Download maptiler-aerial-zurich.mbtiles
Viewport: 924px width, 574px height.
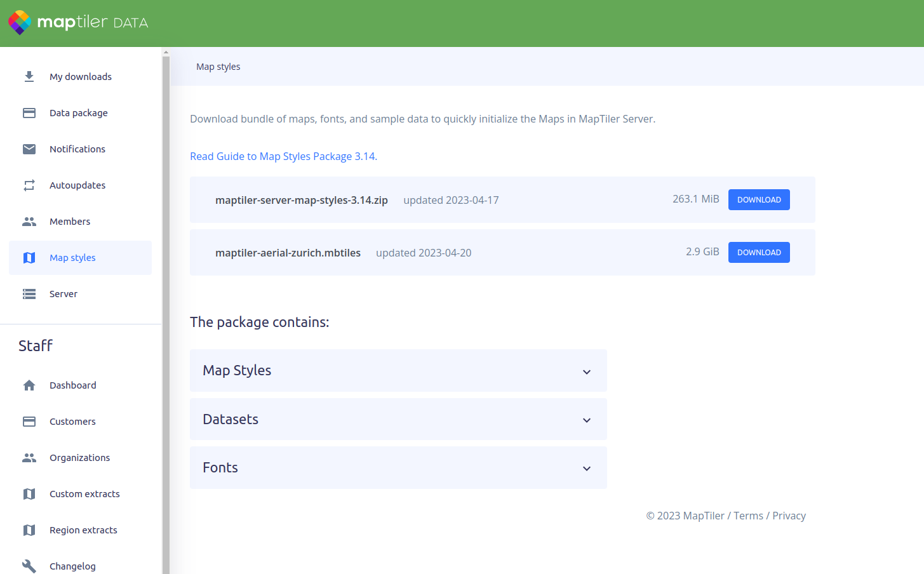coord(759,253)
